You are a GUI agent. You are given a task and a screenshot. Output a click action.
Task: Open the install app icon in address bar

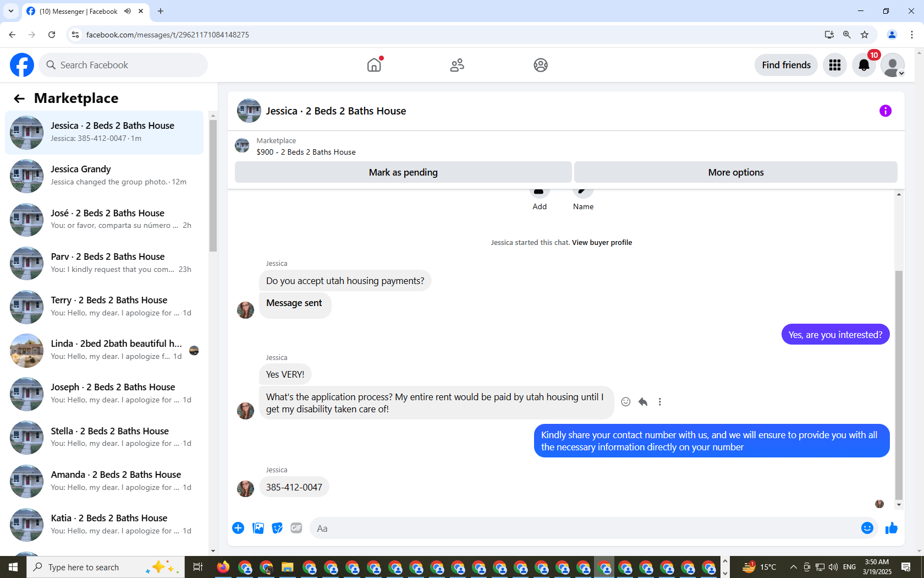point(829,35)
